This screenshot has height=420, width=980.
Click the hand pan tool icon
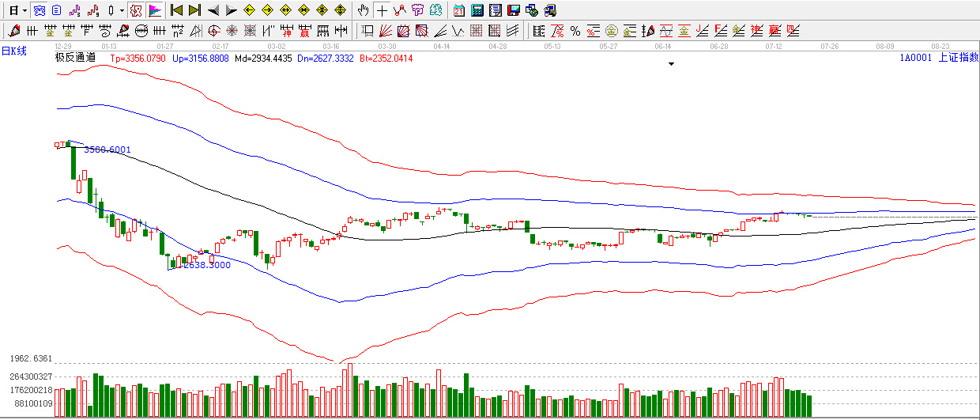coord(363,10)
